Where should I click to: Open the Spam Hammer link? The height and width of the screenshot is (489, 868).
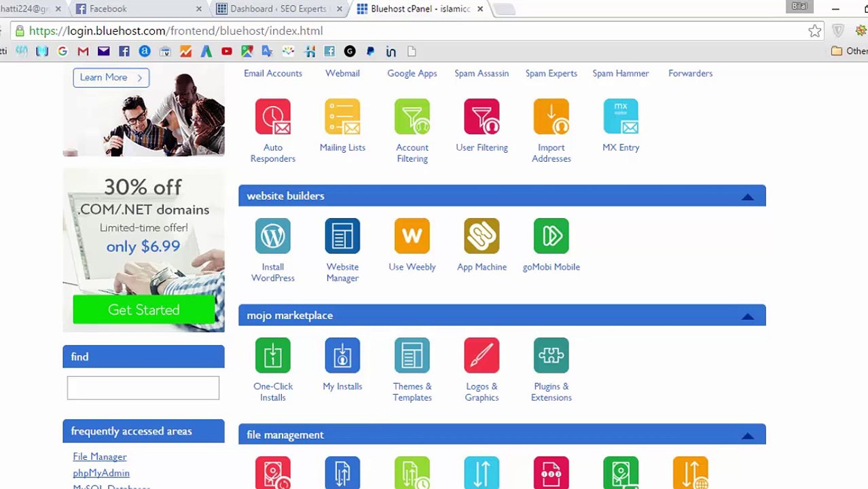tap(621, 73)
